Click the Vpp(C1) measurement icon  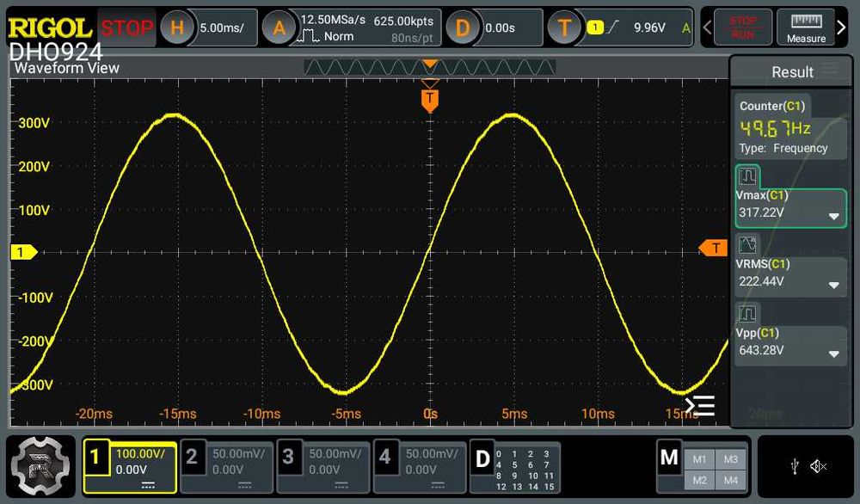point(747,314)
